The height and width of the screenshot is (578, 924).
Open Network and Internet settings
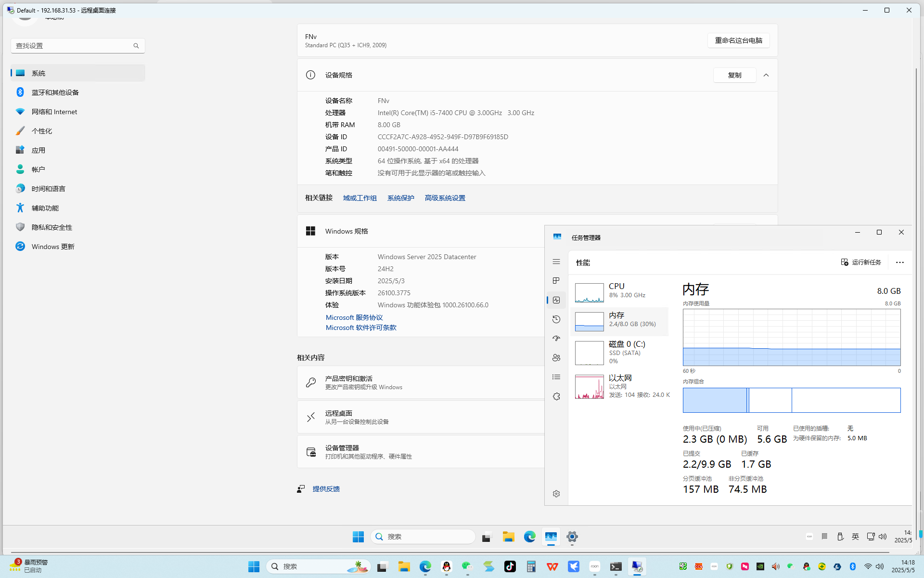[x=78, y=112]
